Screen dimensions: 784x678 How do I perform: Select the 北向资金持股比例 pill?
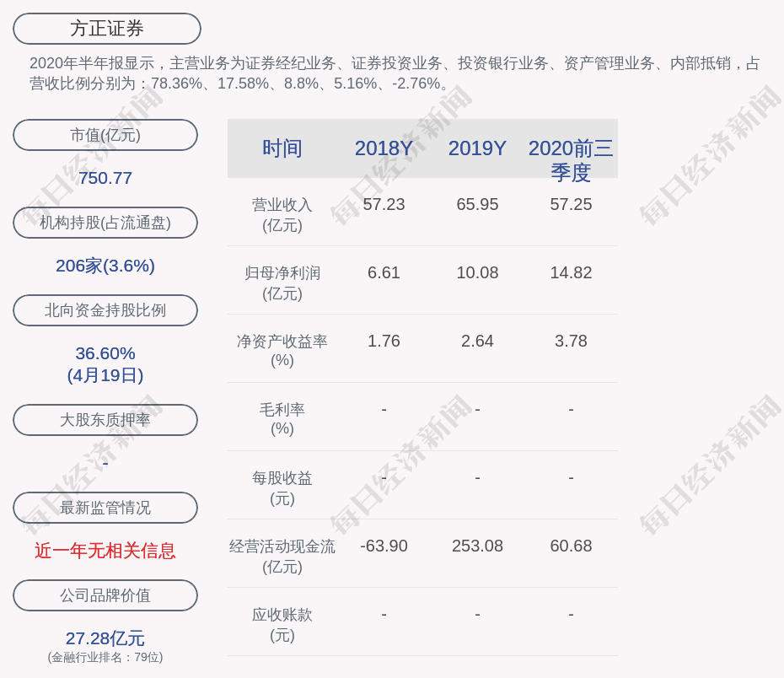(105, 310)
